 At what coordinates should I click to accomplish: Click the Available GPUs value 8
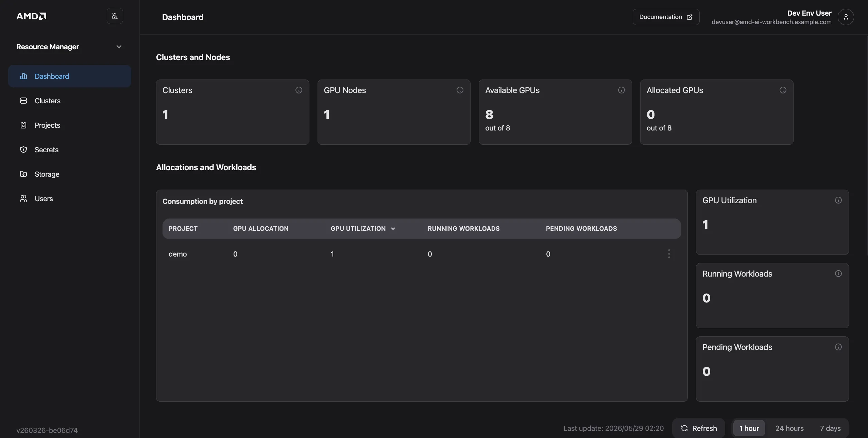489,115
